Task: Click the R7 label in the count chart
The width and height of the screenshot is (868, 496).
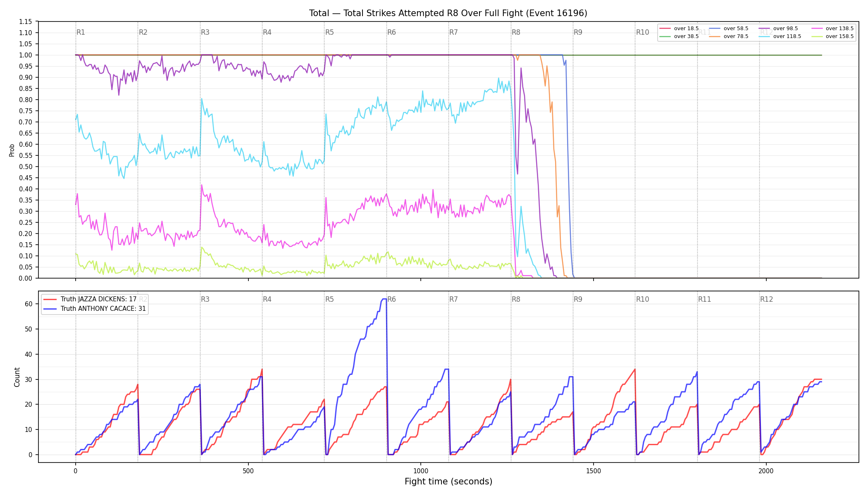Action: [x=453, y=299]
